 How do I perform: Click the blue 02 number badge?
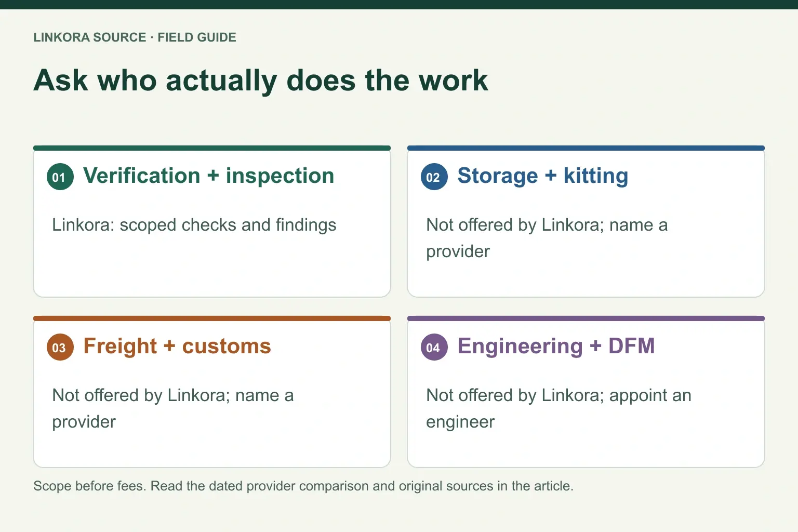point(434,177)
